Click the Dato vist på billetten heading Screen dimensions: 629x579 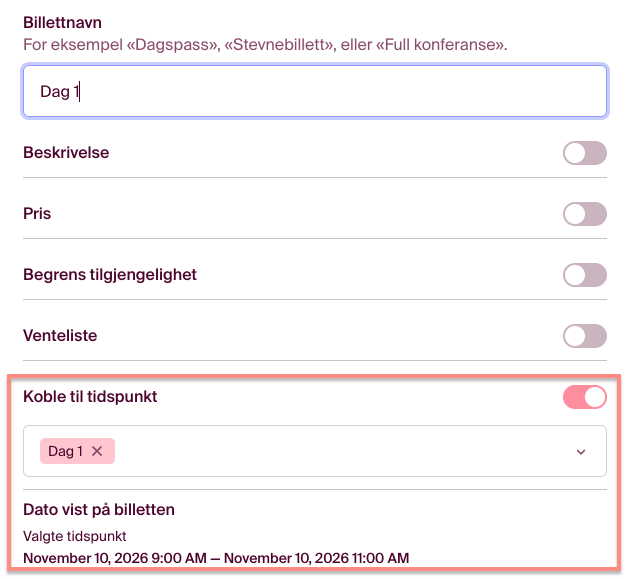pos(99,510)
